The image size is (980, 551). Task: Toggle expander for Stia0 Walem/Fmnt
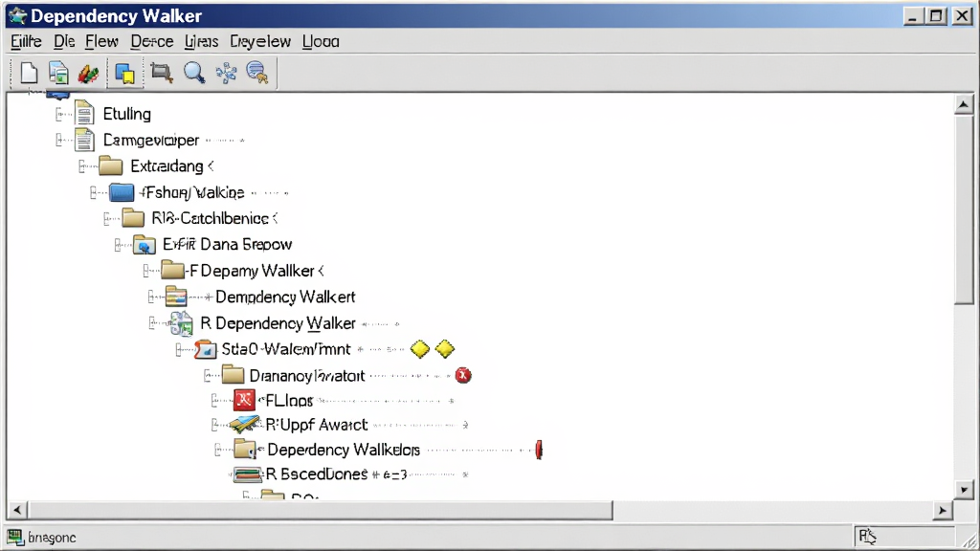179,349
